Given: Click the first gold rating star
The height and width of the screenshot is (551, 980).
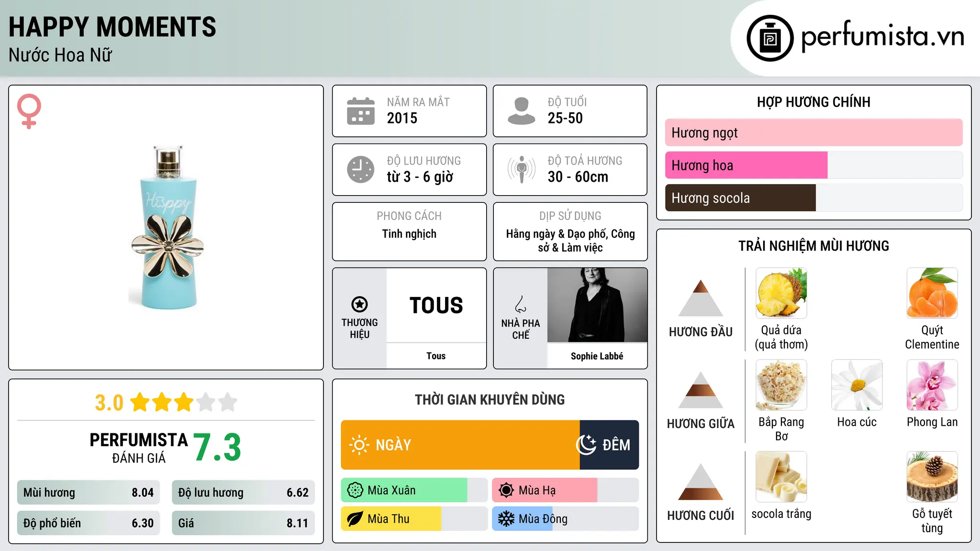Looking at the screenshot, I should [140, 402].
